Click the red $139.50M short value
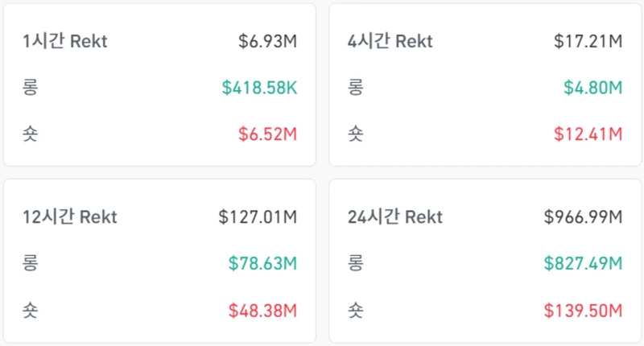Screen dimensions: 644x346 coord(584,309)
